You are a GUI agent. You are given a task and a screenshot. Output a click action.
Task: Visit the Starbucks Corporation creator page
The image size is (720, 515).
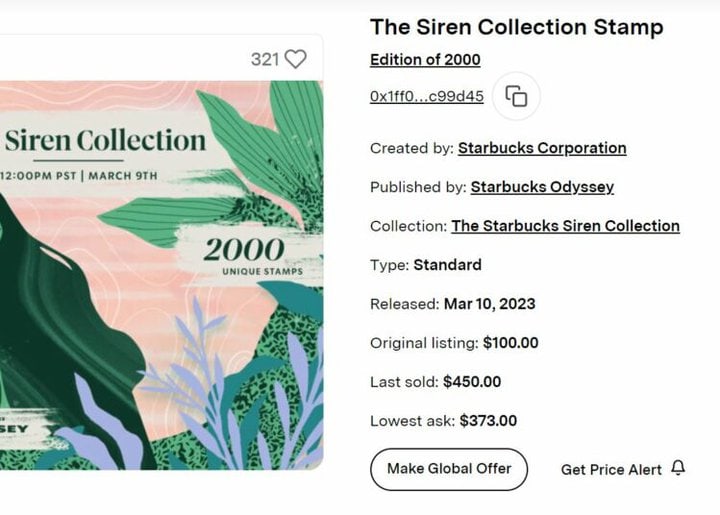(542, 148)
